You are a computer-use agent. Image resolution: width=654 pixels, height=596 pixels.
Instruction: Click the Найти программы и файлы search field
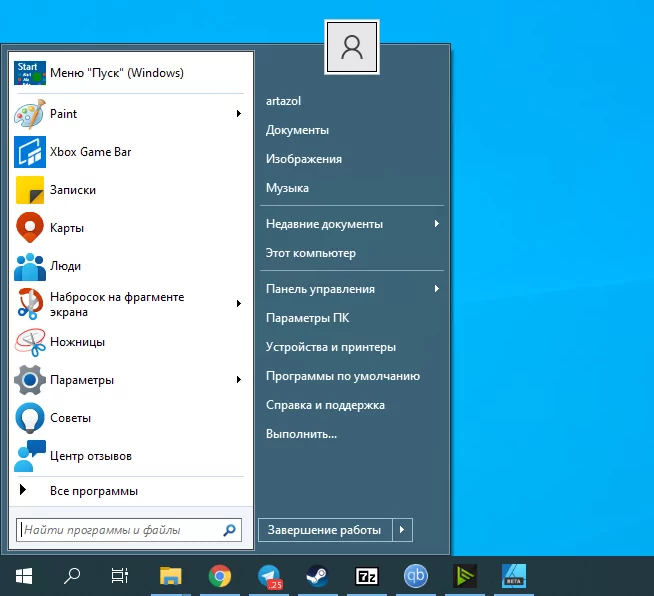point(118,530)
